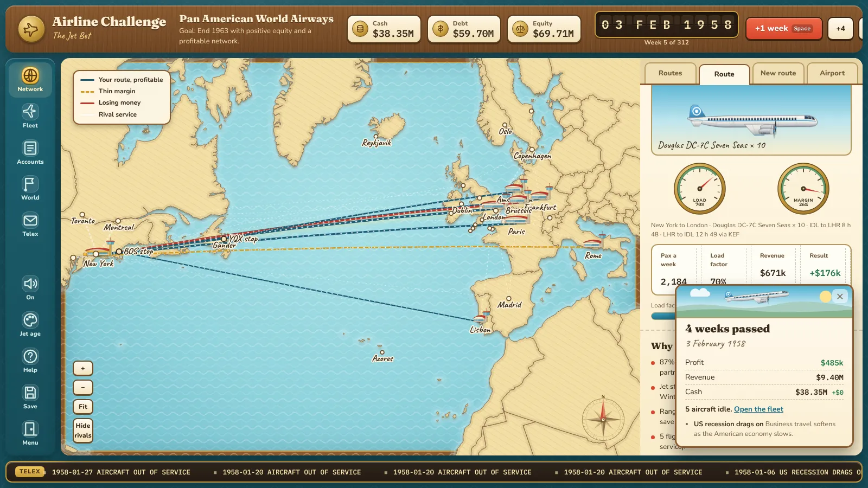Image resolution: width=868 pixels, height=488 pixels.
Task: Click the Margin 26% gauge
Action: click(803, 189)
